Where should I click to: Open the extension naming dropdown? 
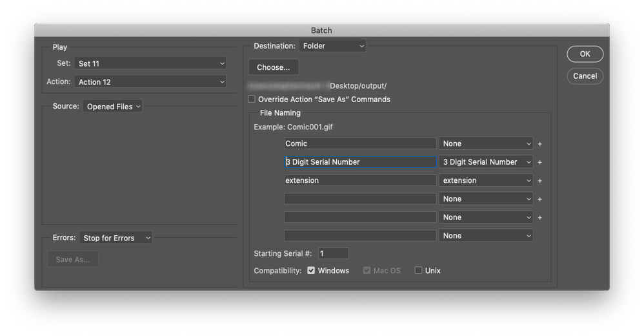coord(486,181)
